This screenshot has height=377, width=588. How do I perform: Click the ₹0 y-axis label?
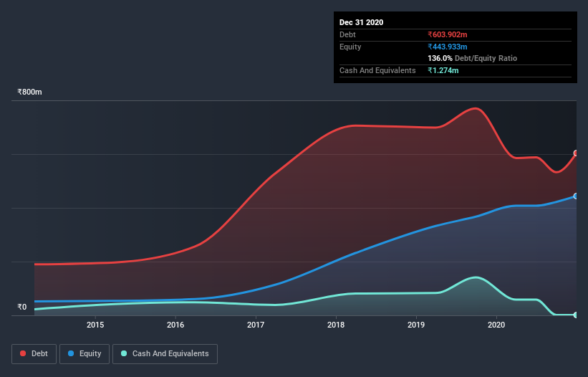tap(22, 307)
